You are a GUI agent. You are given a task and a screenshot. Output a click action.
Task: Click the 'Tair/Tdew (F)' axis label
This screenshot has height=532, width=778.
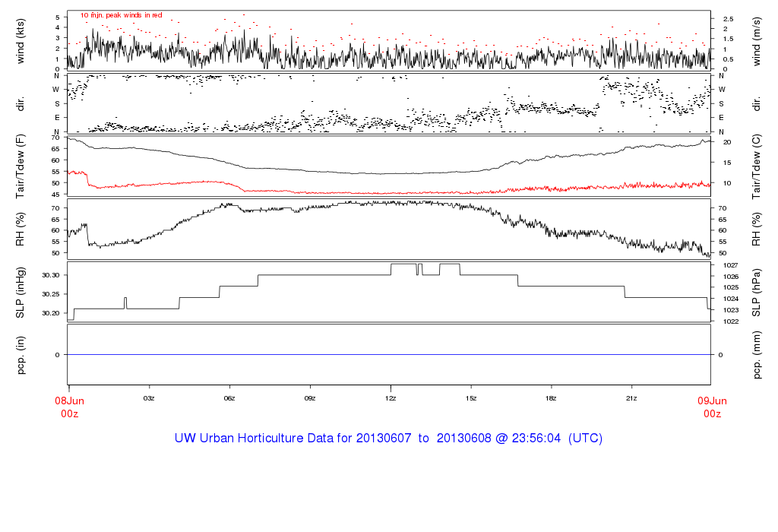point(21,166)
